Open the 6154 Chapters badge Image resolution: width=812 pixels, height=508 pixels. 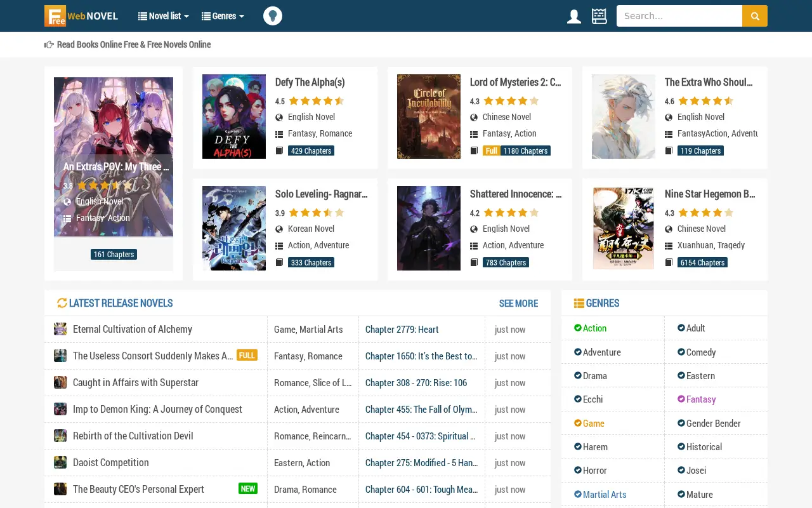point(702,262)
